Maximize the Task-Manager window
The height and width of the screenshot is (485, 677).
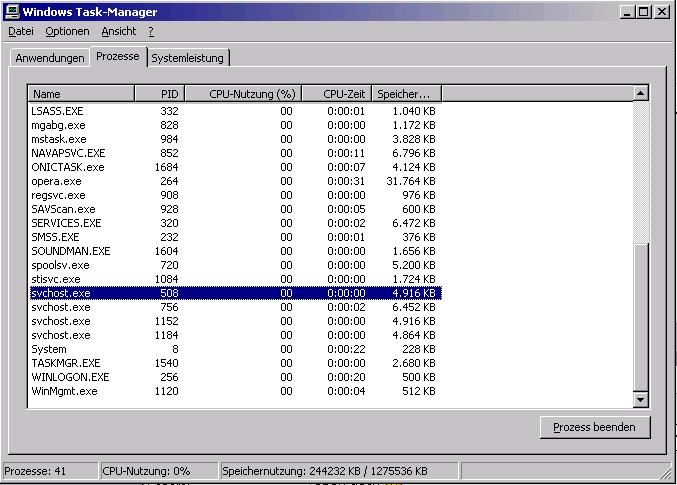coord(643,12)
